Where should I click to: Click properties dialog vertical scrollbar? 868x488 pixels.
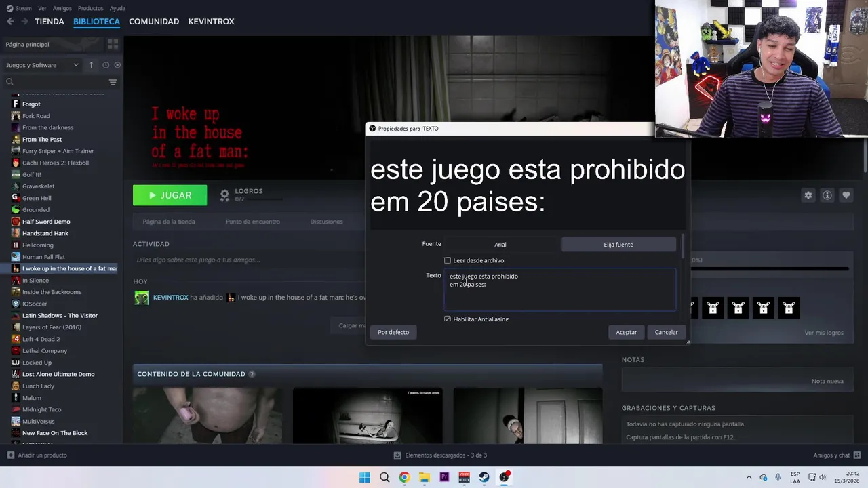point(683,246)
